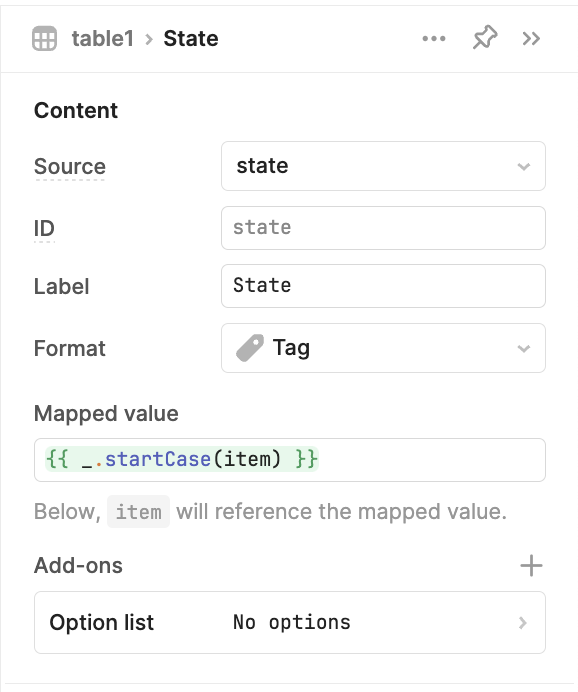Screen dimensions: 578x692
Task: Click the Source dropdown arrow
Action: pos(524,166)
